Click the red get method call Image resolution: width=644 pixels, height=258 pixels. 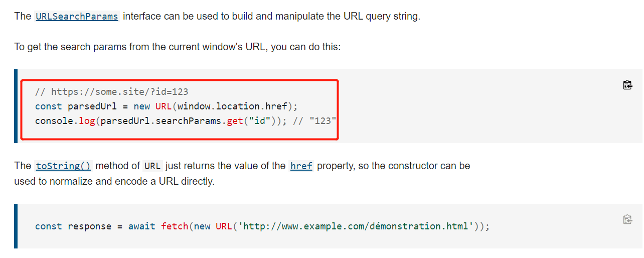click(x=235, y=121)
